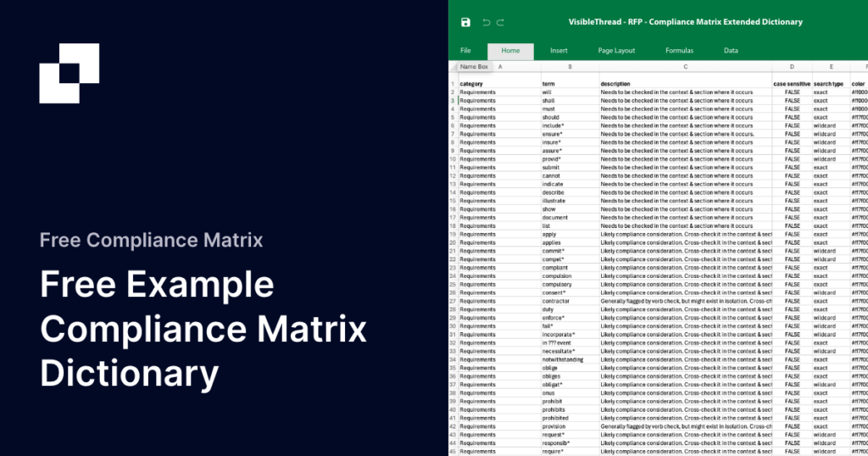The width and height of the screenshot is (868, 456).
Task: Switch to the Home tab
Action: 510,50
